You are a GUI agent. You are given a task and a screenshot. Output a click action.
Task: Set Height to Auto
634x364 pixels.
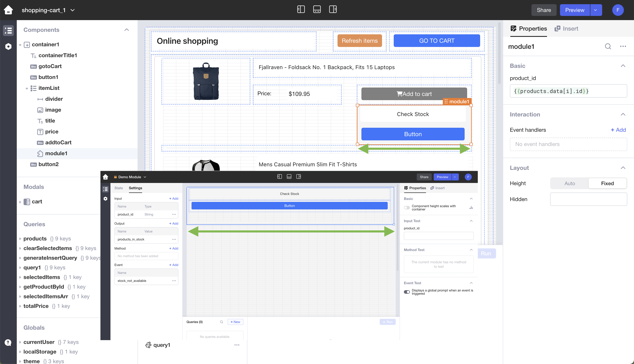click(569, 183)
